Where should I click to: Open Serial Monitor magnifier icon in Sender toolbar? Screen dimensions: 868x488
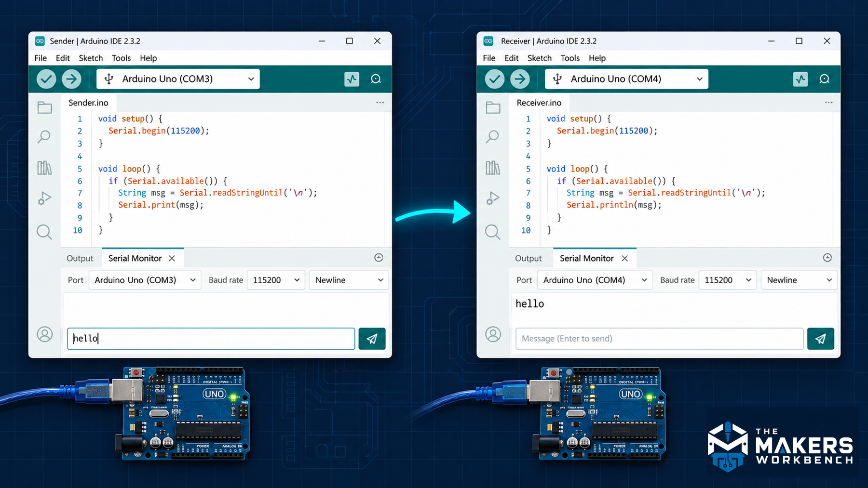tap(376, 79)
